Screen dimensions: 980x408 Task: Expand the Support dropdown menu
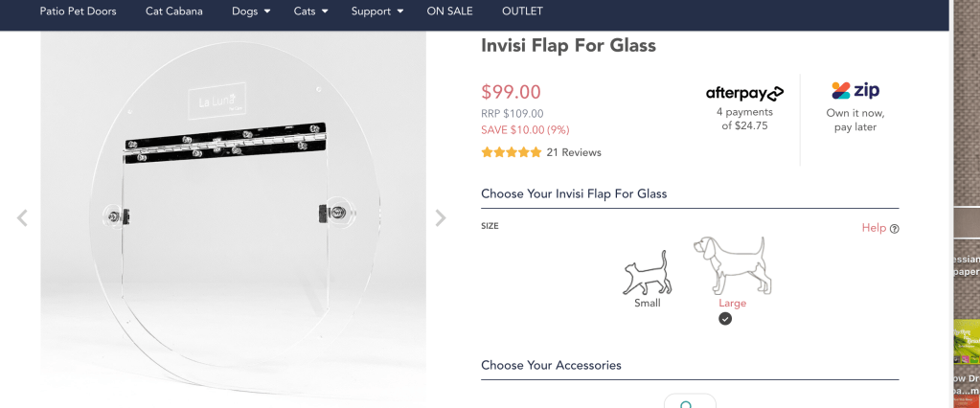[x=376, y=11]
